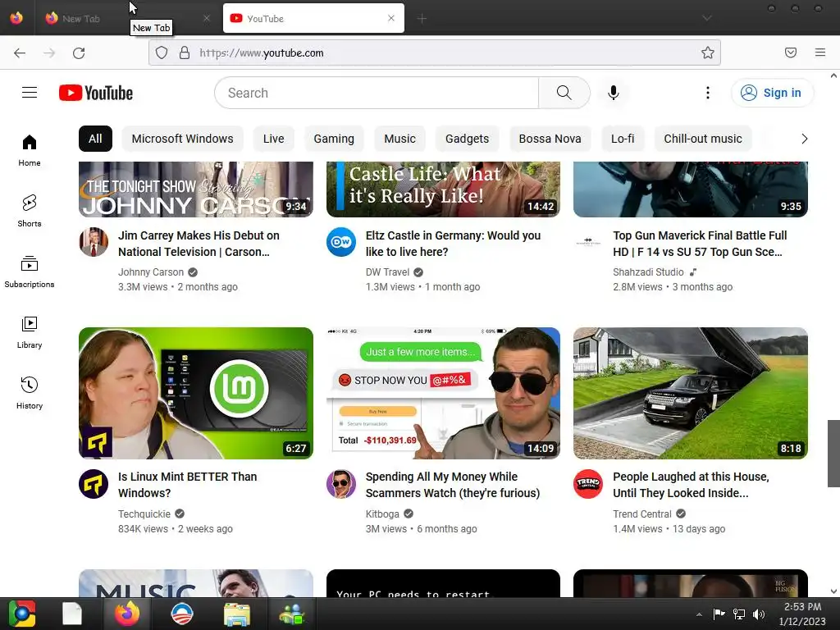Click the YouTube logo
This screenshot has height=630, width=840.
click(96, 93)
